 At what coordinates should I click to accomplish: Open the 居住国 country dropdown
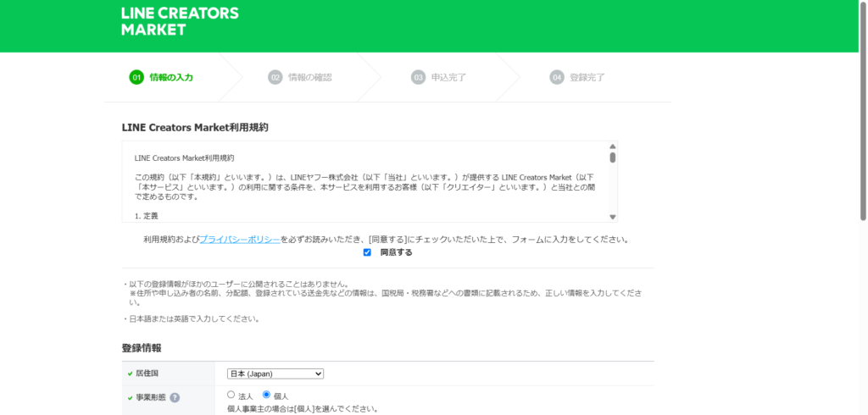[x=275, y=374]
